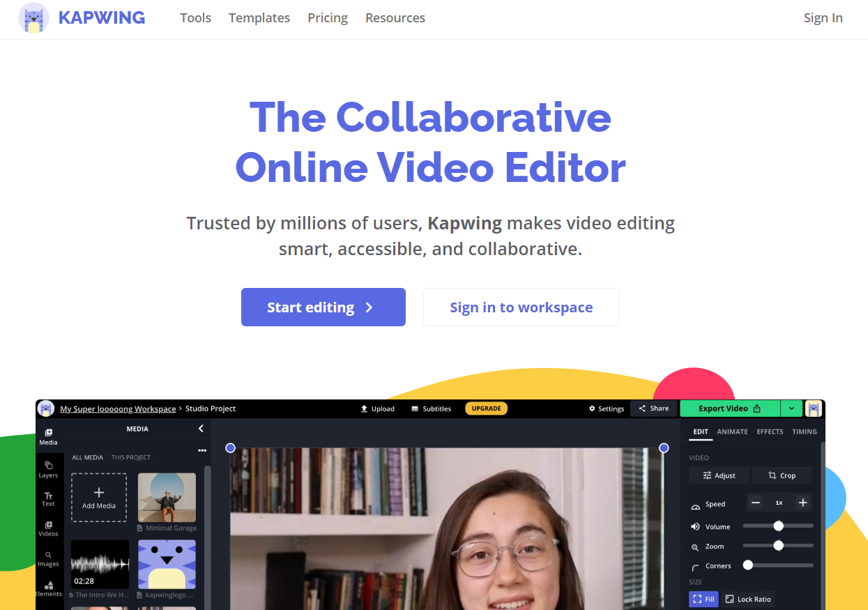Screen dimensions: 868x610
Task: Open the media panel three-dot menu
Action: tap(202, 450)
